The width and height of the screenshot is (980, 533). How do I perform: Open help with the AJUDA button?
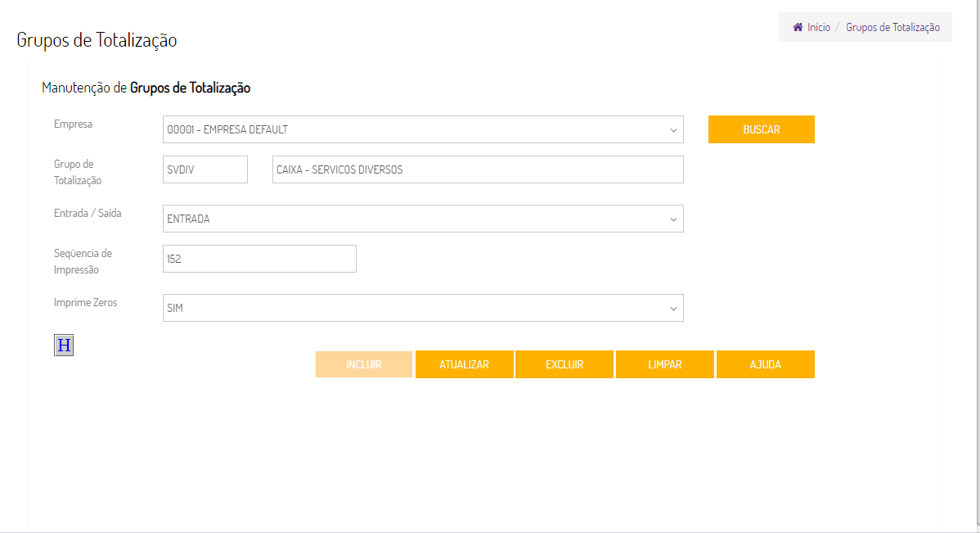pos(766,364)
